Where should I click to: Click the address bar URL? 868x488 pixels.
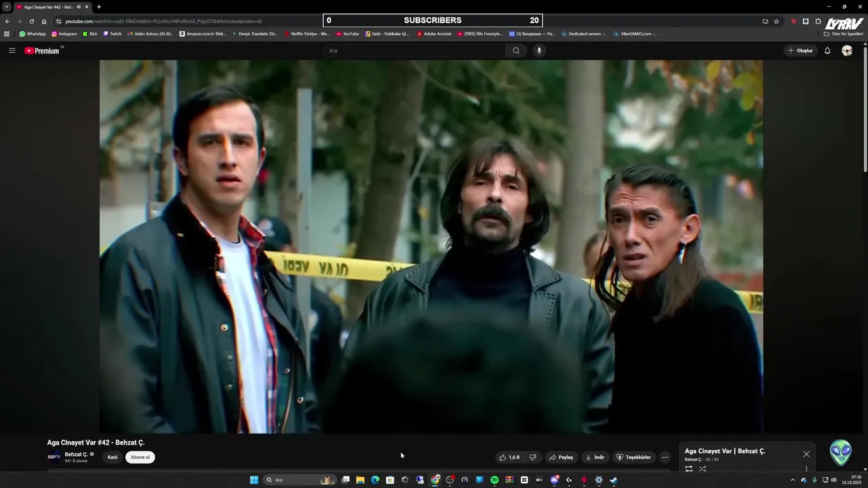(163, 21)
